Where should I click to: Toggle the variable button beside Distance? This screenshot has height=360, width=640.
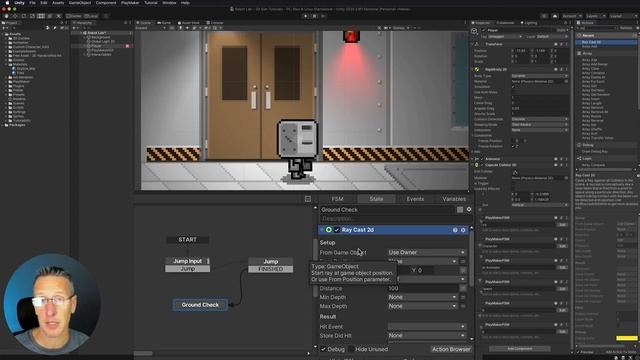click(463, 288)
